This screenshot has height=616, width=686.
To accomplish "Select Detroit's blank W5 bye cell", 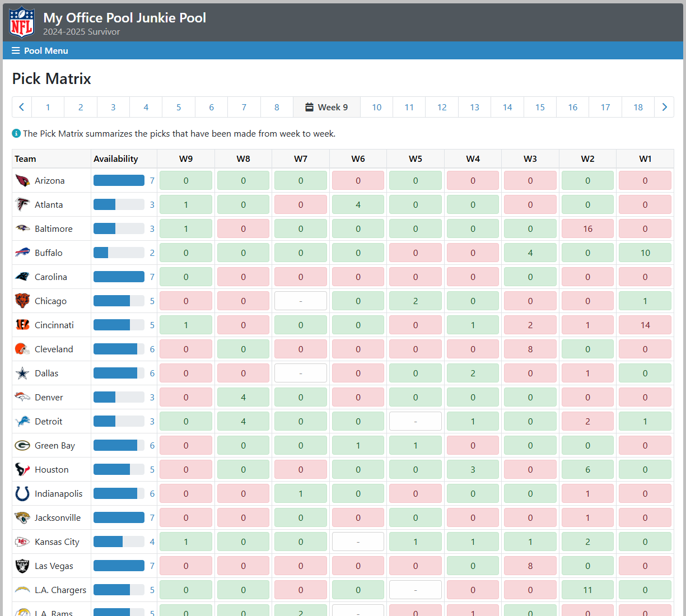I will tap(416, 422).
